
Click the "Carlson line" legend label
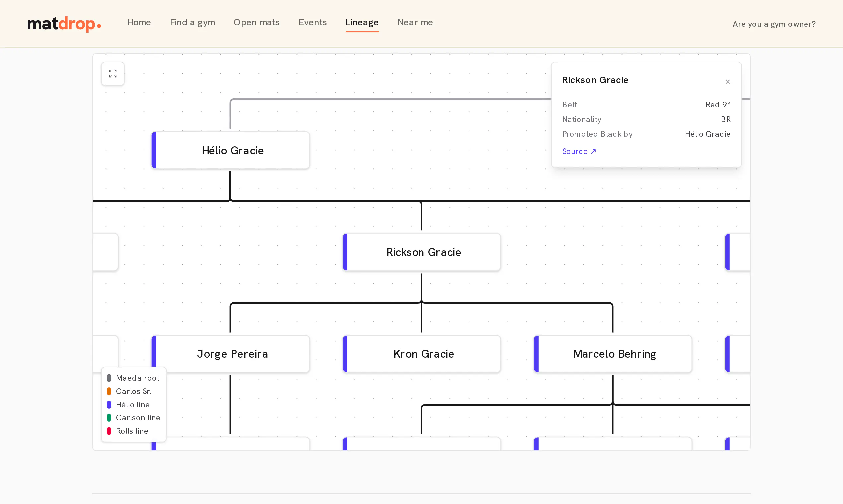pyautogui.click(x=138, y=418)
